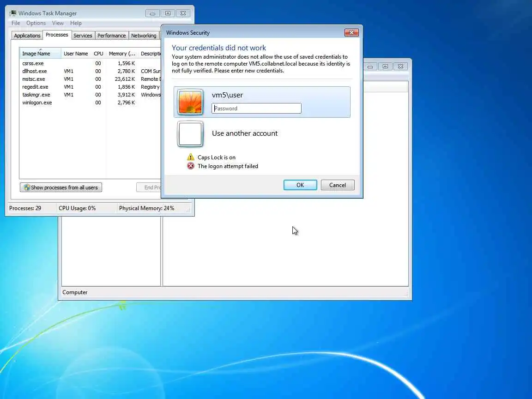Open the Options menu in Task Manager
The height and width of the screenshot is (399, 532).
coord(36,23)
